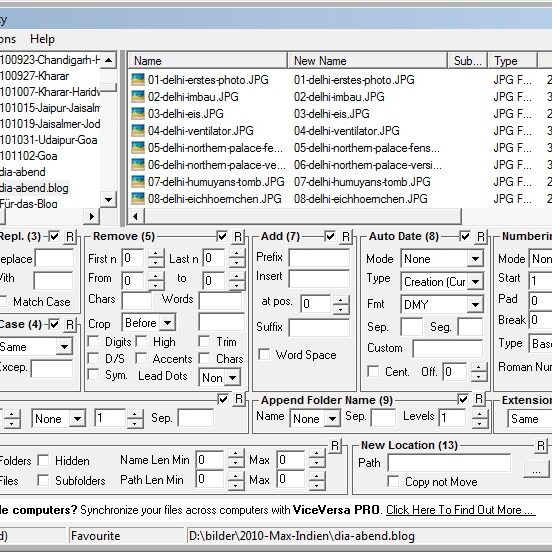Reset Append Folder Name (9) with R button
Image resolution: width=552 pixels, height=552 pixels.
(x=479, y=399)
